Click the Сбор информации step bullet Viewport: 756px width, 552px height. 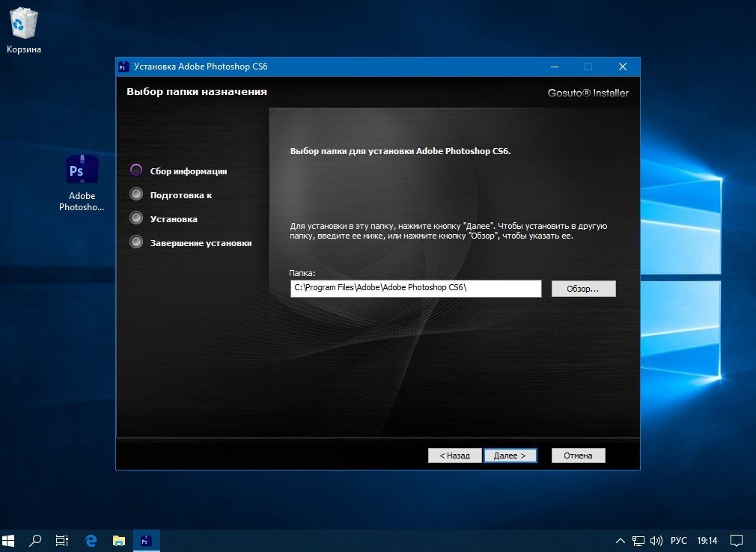coord(136,170)
